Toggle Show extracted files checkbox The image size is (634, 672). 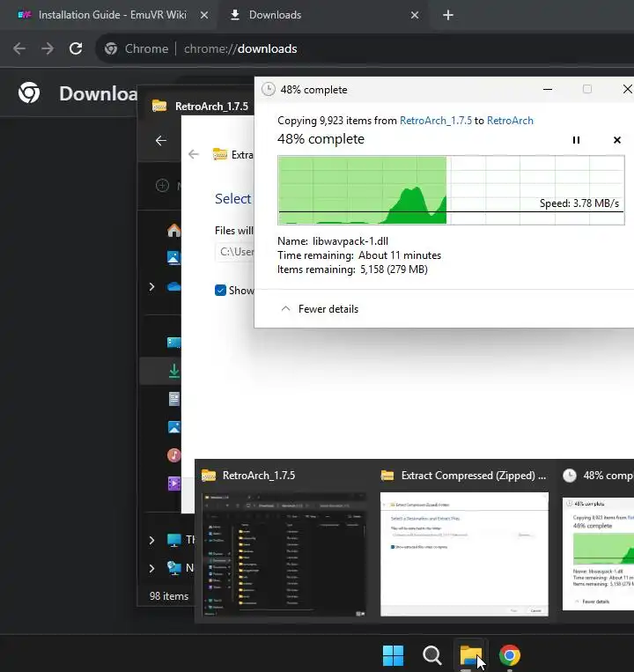(x=220, y=290)
